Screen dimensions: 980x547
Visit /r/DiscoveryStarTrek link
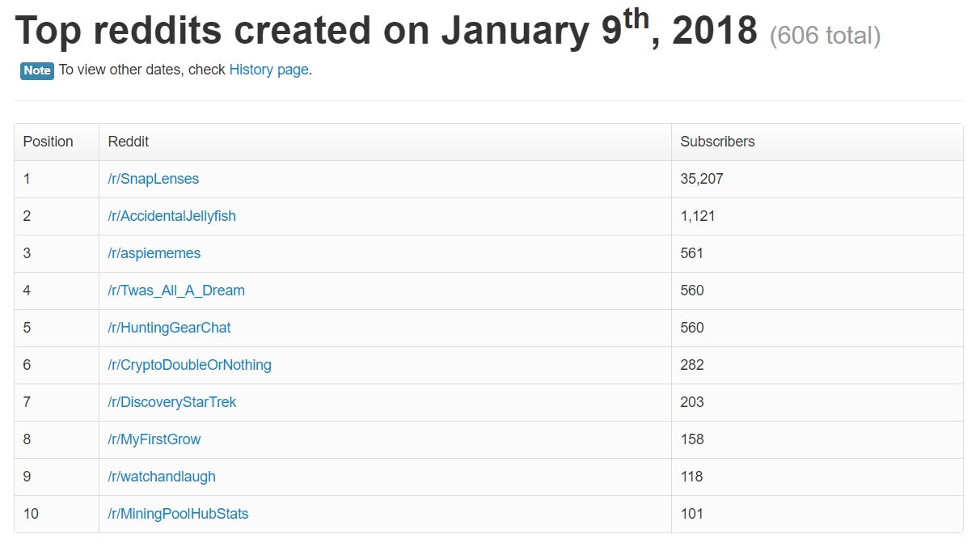[172, 402]
